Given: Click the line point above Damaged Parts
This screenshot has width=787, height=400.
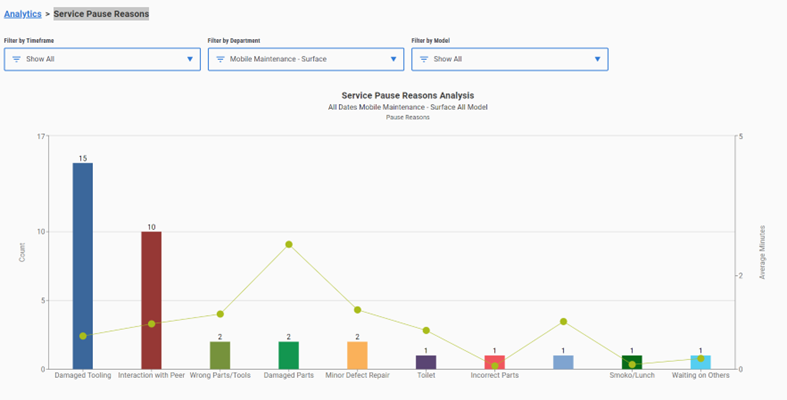Looking at the screenshot, I should click(x=289, y=244).
